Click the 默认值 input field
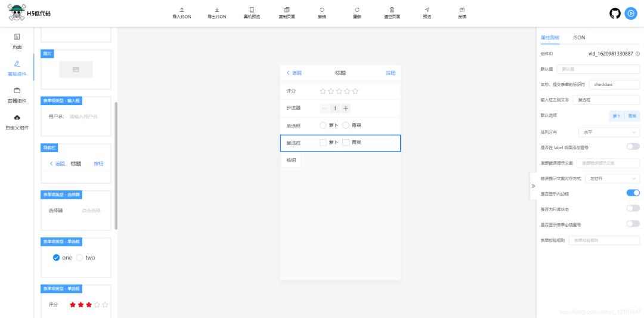644x318 pixels. 598,69
